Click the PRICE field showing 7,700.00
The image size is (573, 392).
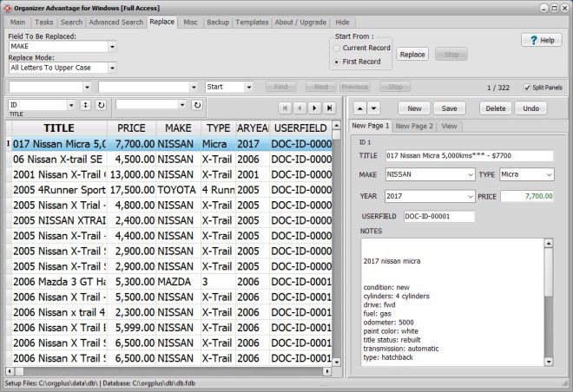527,196
